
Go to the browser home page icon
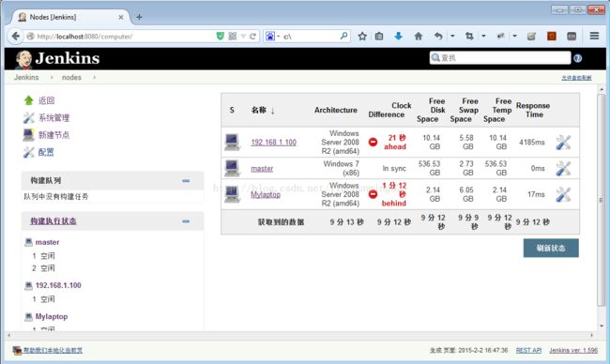[x=419, y=37]
